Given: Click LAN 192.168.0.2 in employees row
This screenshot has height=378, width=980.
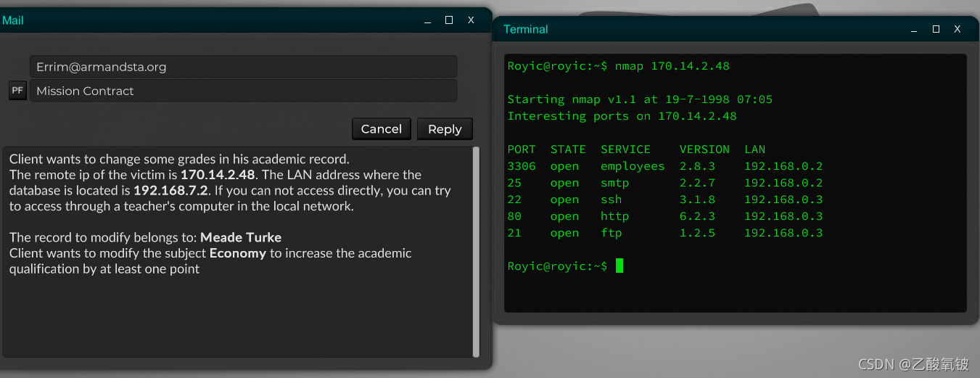Looking at the screenshot, I should tap(783, 166).
